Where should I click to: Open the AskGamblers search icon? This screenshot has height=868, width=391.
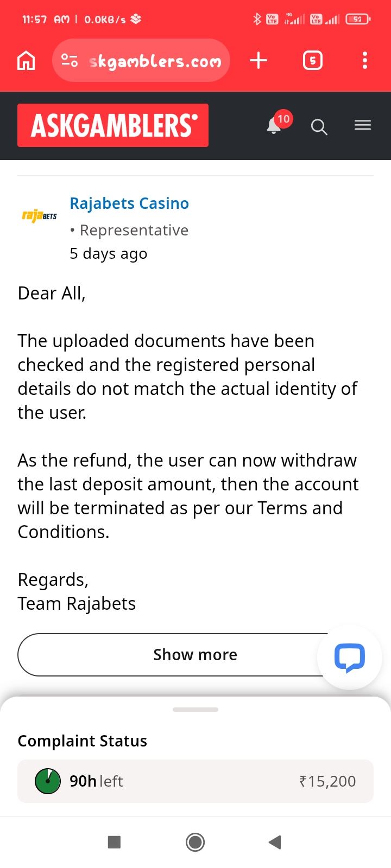(x=319, y=127)
